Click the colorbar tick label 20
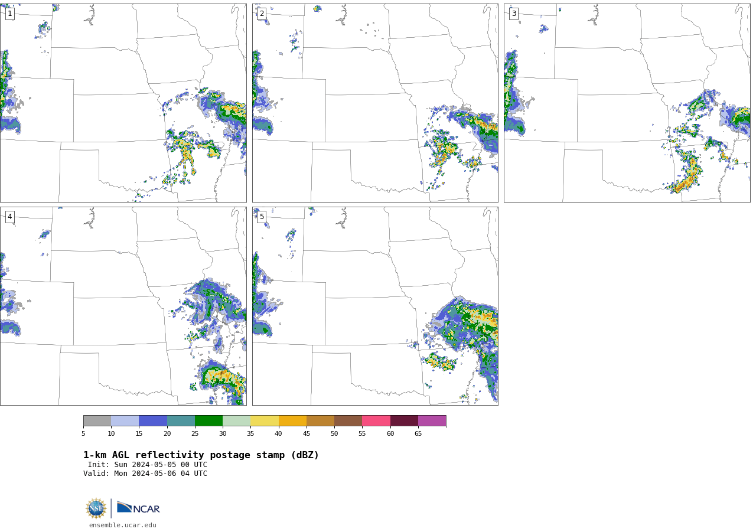Screen dimensions: 756x532 [167, 434]
